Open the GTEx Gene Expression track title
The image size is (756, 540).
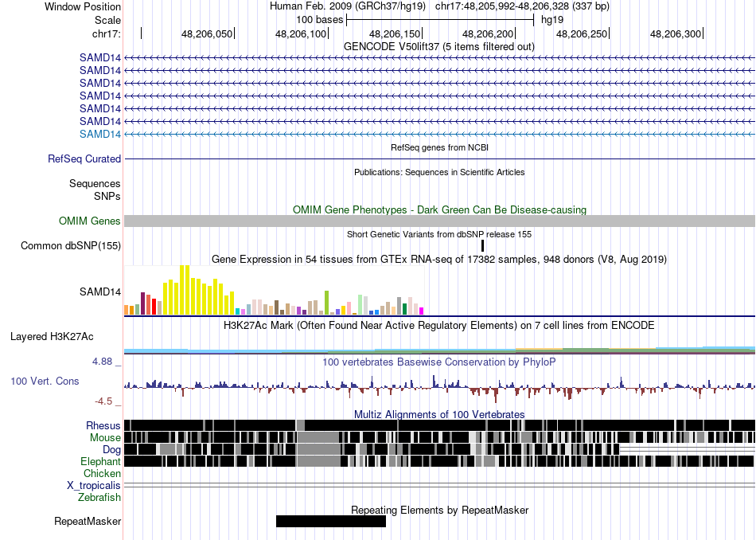tap(439, 260)
